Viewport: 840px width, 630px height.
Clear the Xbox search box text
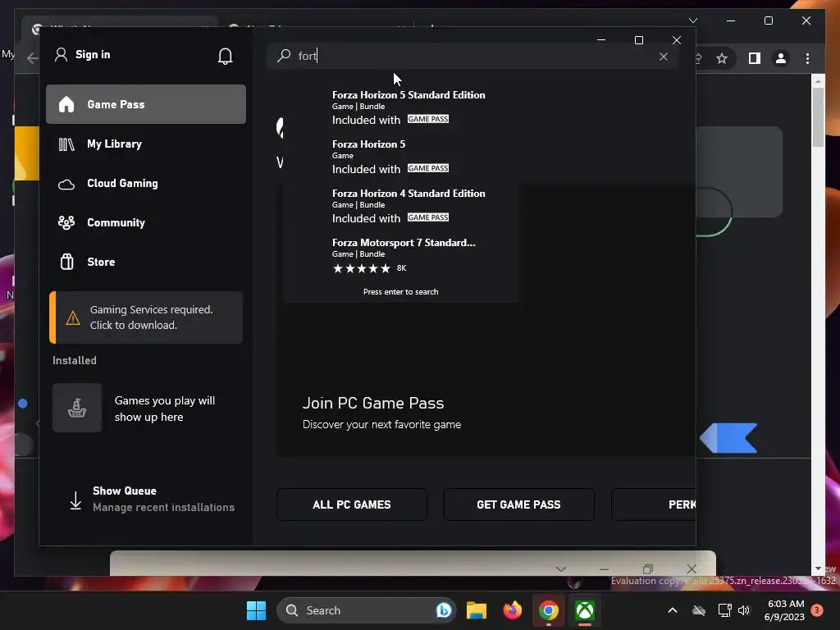[x=663, y=57]
